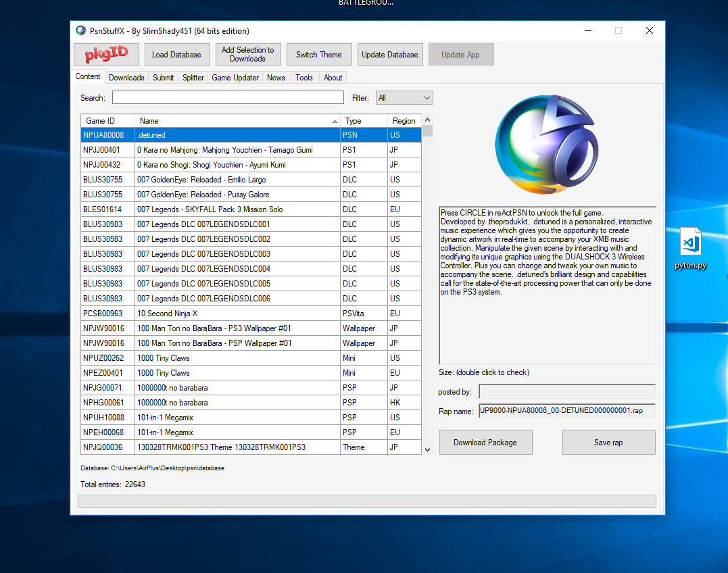Switch to the Downloads tab
Image resolution: width=728 pixels, height=573 pixels.
126,78
